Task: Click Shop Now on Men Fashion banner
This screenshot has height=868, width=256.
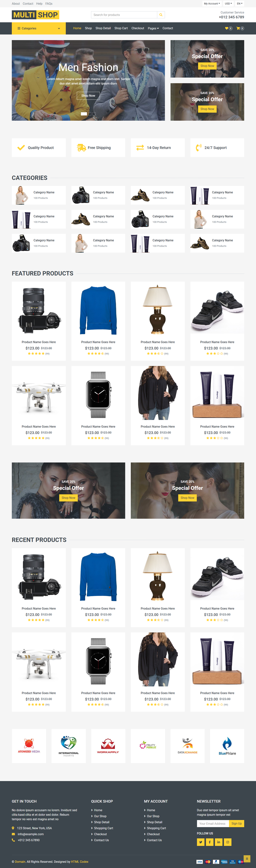Action: pyautogui.click(x=88, y=96)
